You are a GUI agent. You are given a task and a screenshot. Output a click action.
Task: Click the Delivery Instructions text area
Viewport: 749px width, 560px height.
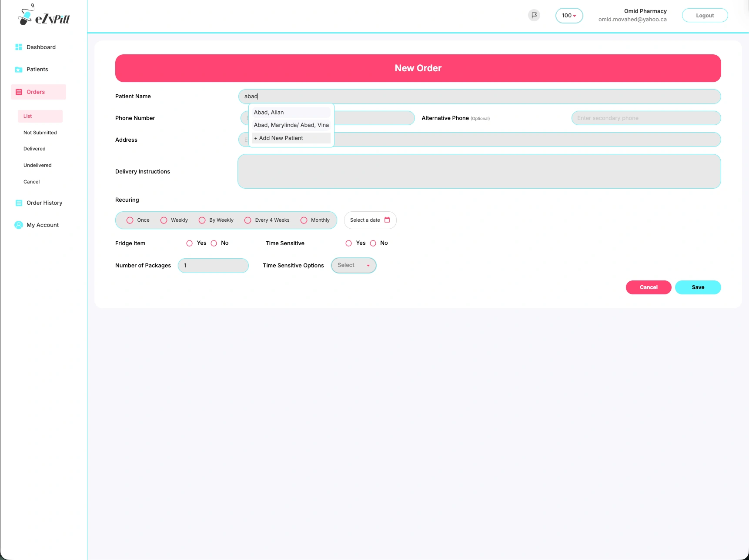pos(479,171)
